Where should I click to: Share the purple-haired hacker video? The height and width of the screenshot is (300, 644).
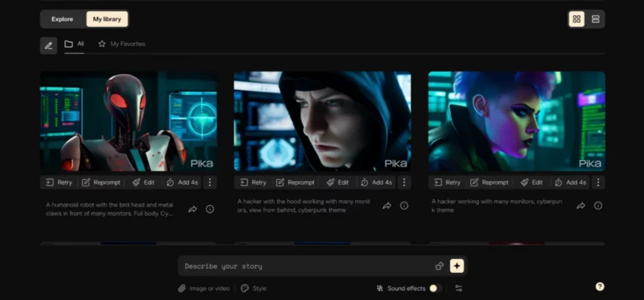tap(581, 206)
